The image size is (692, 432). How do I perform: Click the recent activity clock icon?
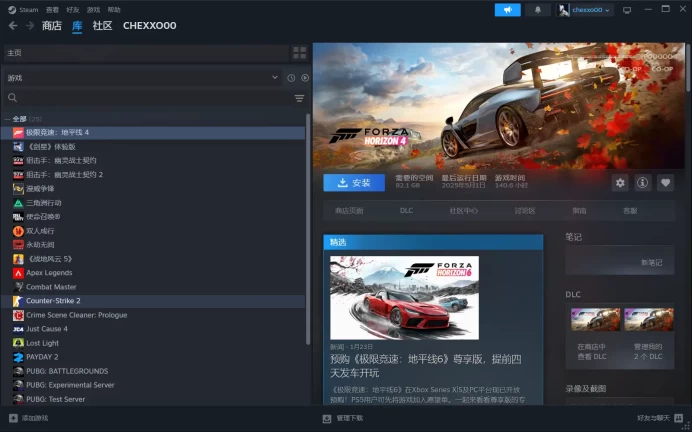(291, 78)
